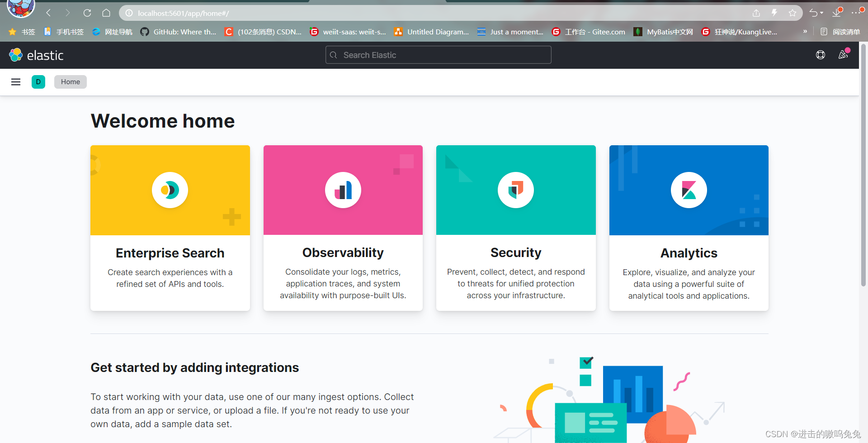Open the 手机书签 bookmark
The image size is (868, 443).
pos(64,32)
